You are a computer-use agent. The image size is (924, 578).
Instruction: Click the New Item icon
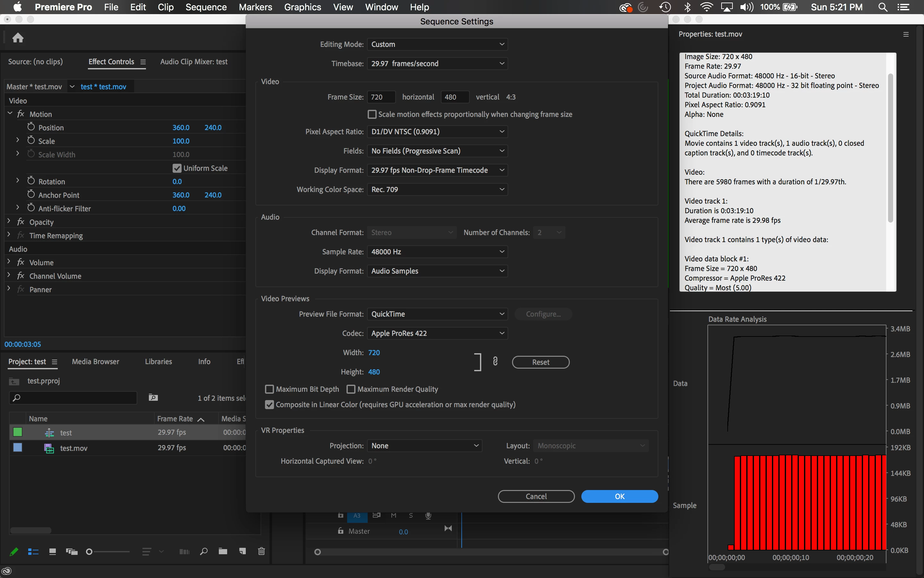pos(243,551)
